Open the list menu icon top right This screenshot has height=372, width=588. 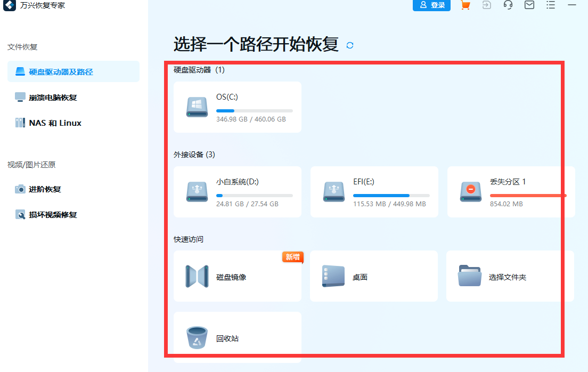click(551, 5)
